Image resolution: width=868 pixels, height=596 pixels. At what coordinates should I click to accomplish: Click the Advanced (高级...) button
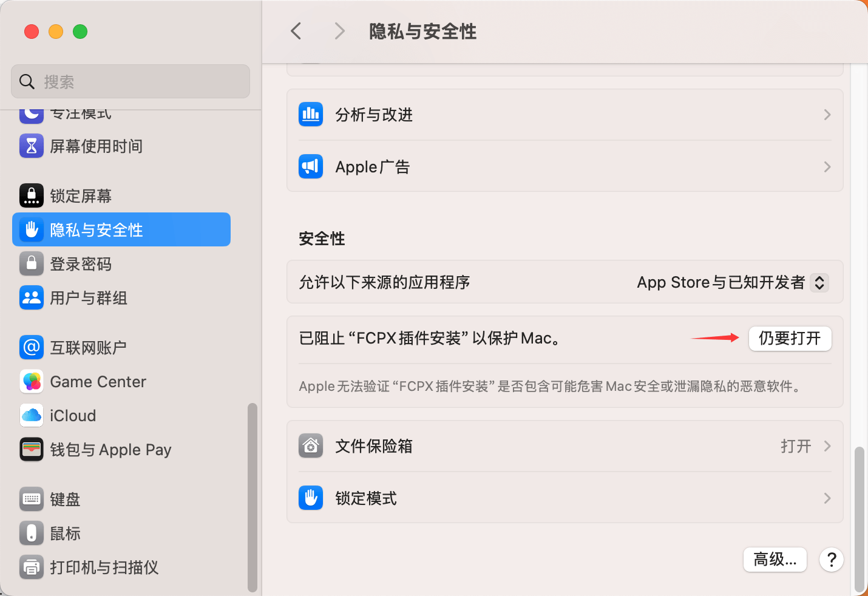click(775, 559)
